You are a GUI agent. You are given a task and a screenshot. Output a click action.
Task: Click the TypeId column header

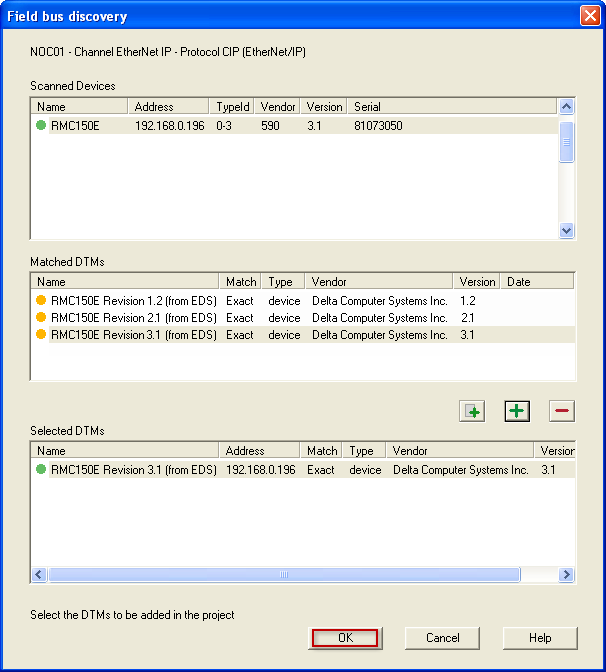click(x=232, y=107)
